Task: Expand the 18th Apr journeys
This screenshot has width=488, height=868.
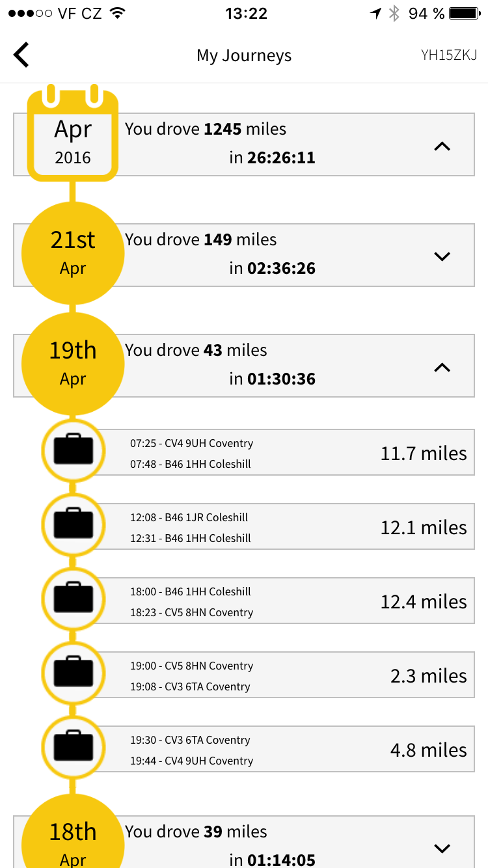Action: click(x=442, y=848)
